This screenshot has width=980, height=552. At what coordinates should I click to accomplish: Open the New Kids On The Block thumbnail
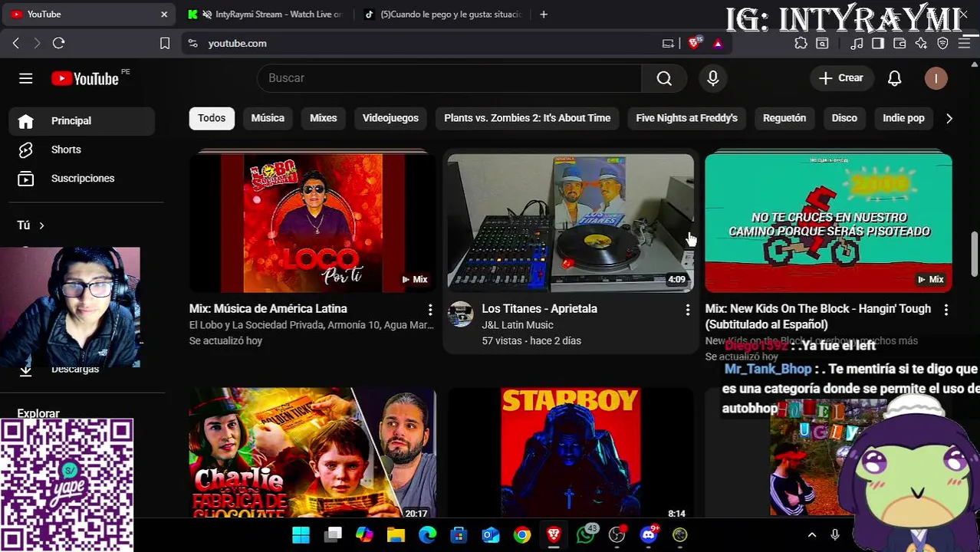click(828, 223)
